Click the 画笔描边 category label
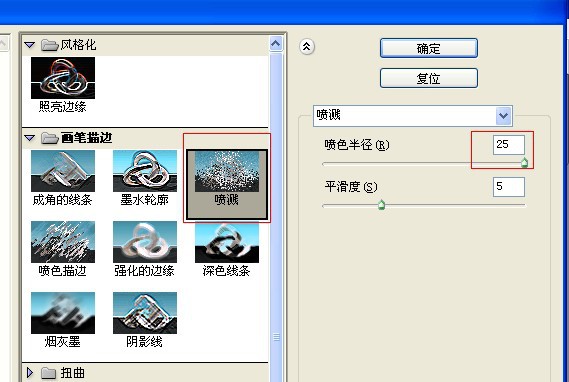 (x=86, y=138)
